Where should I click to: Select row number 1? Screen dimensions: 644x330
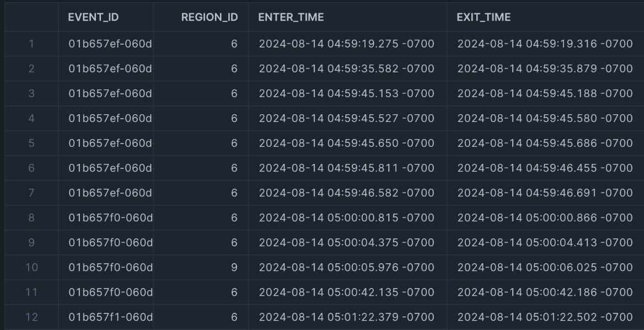point(31,44)
